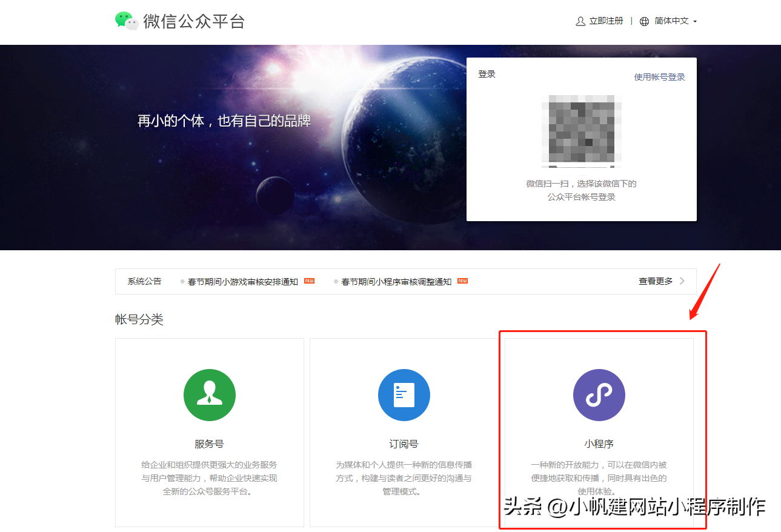Viewport: 781px width, 532px height.
Task: Click the NEW badge after 小游戏审核安排通知
Action: pyautogui.click(x=309, y=281)
